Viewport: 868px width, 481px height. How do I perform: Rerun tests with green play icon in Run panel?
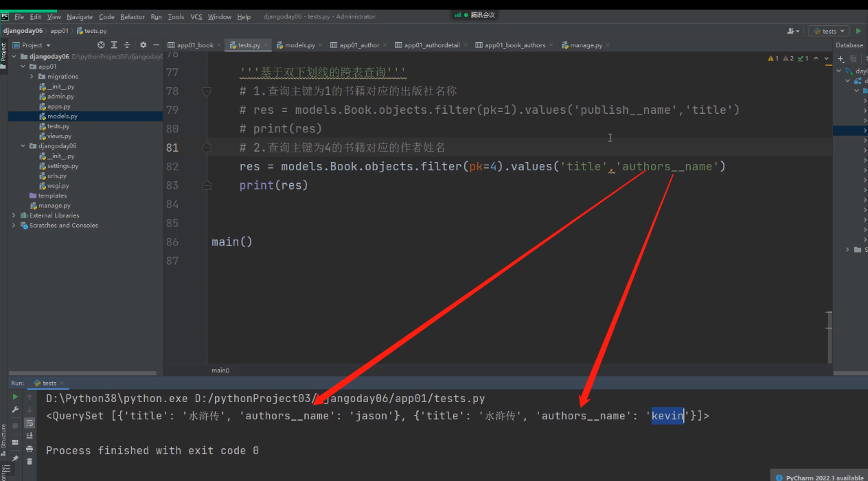pos(15,397)
